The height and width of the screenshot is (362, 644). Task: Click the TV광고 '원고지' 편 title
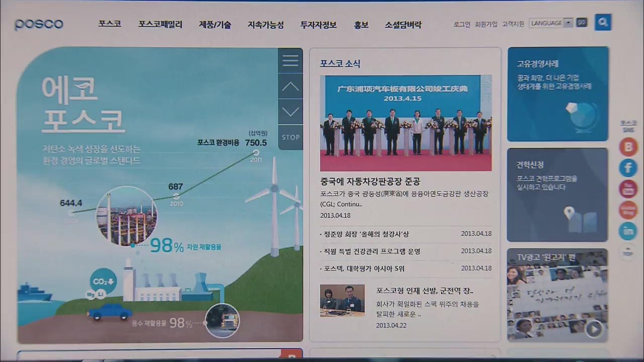(x=546, y=257)
